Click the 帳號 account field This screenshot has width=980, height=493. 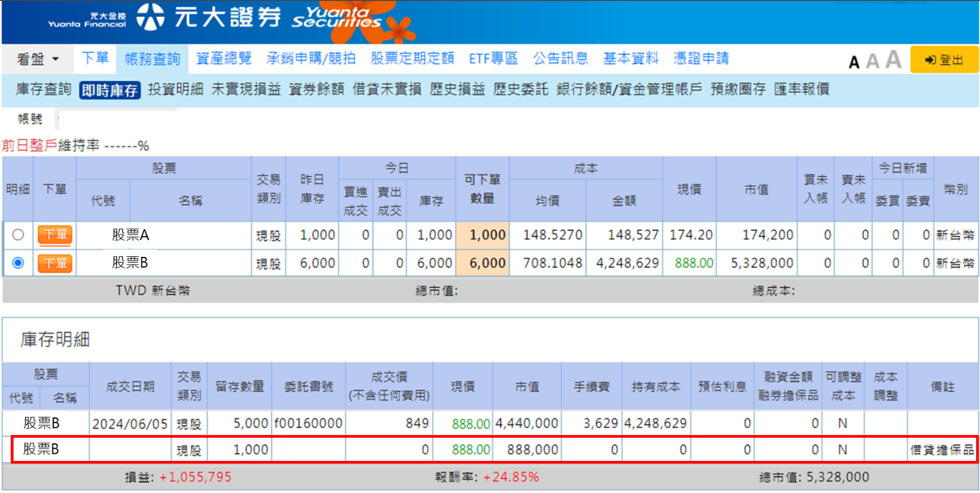(x=118, y=119)
